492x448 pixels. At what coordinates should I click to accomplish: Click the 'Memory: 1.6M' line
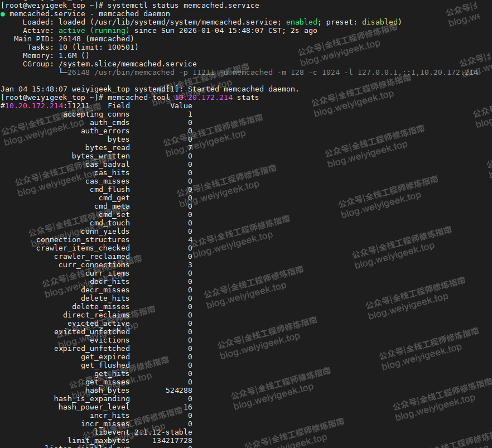56,56
